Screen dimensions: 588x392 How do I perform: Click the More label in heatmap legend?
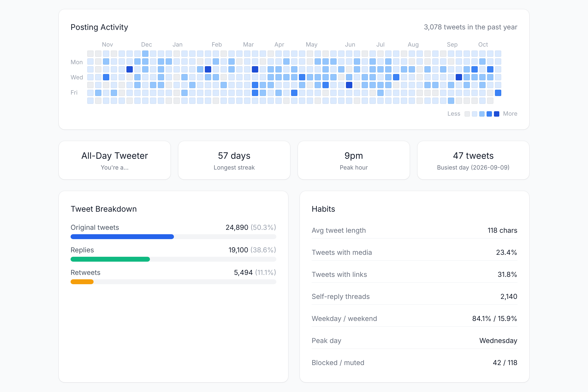pos(510,114)
